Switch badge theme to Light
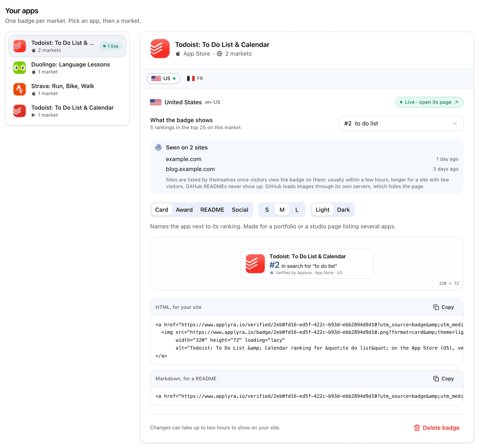The width and height of the screenshot is (479, 448). point(323,210)
